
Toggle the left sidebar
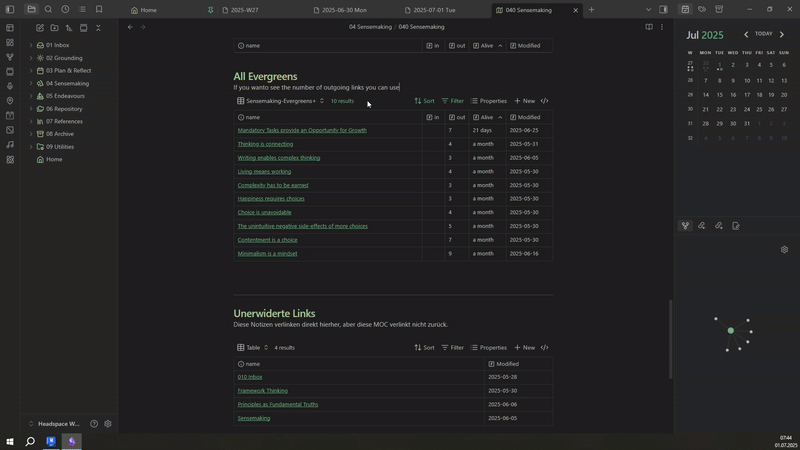click(10, 9)
